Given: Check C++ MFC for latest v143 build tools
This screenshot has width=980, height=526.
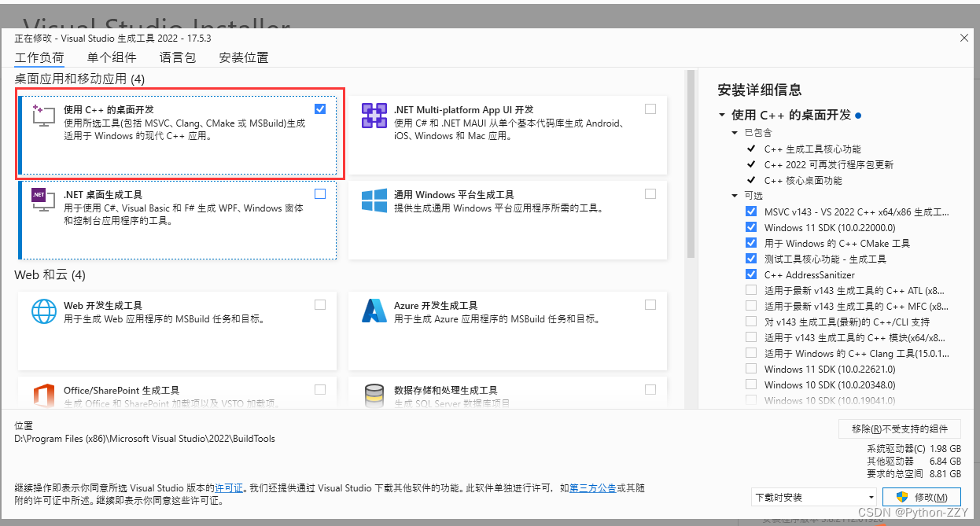Looking at the screenshot, I should [x=751, y=306].
